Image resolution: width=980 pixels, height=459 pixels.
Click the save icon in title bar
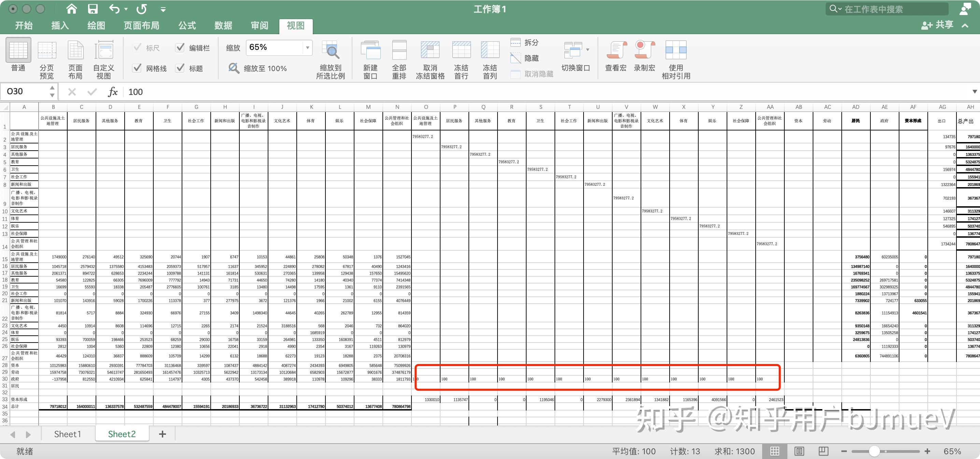(x=93, y=9)
